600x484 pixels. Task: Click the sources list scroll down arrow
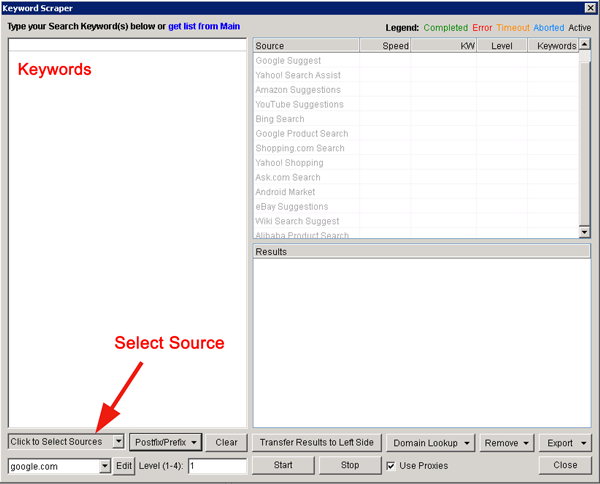coord(584,232)
